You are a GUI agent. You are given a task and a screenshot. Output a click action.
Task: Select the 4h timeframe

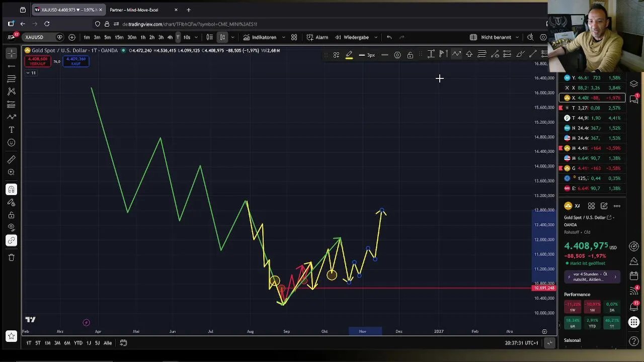(170, 37)
